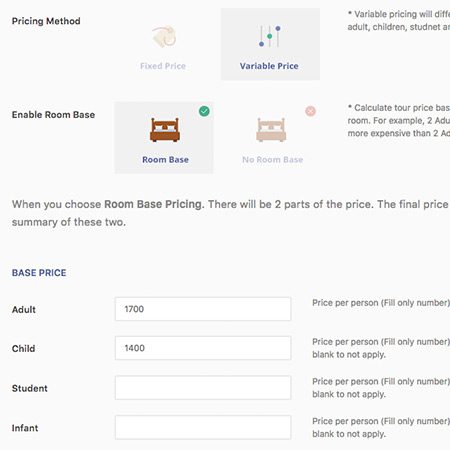This screenshot has height=450, width=450.
Task: Choose the Variable Price option label
Action: point(269,66)
